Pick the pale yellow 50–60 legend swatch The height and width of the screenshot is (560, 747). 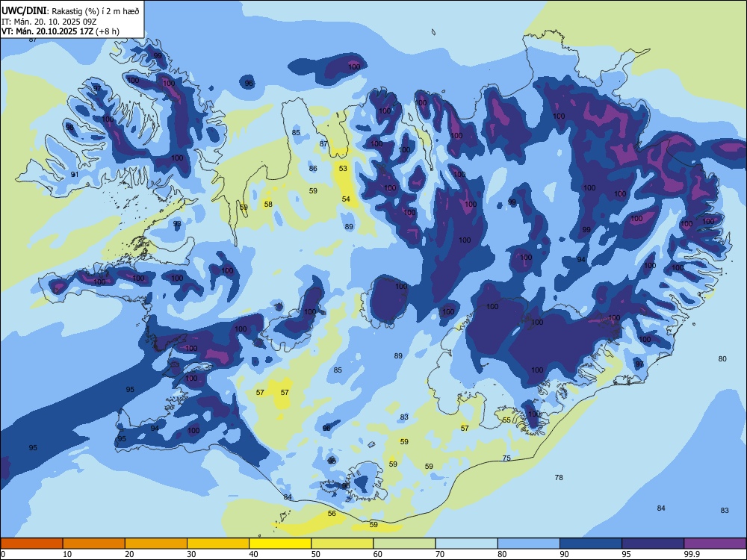[343, 544]
